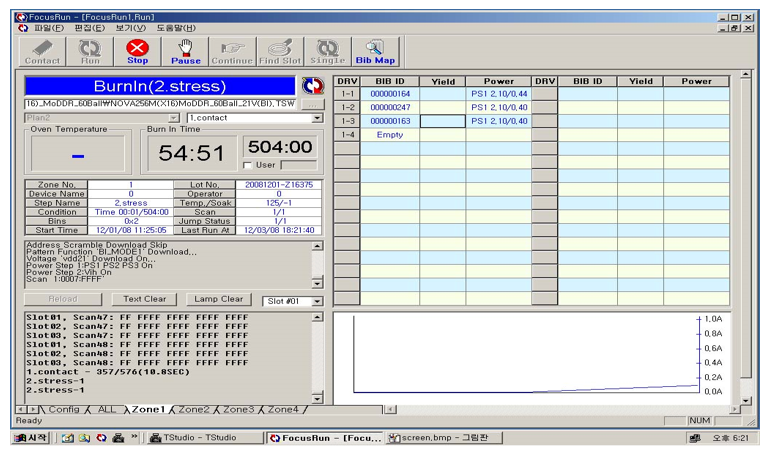Click scan log scrollbar up arrow
The image size is (772, 466).
[x=318, y=317]
